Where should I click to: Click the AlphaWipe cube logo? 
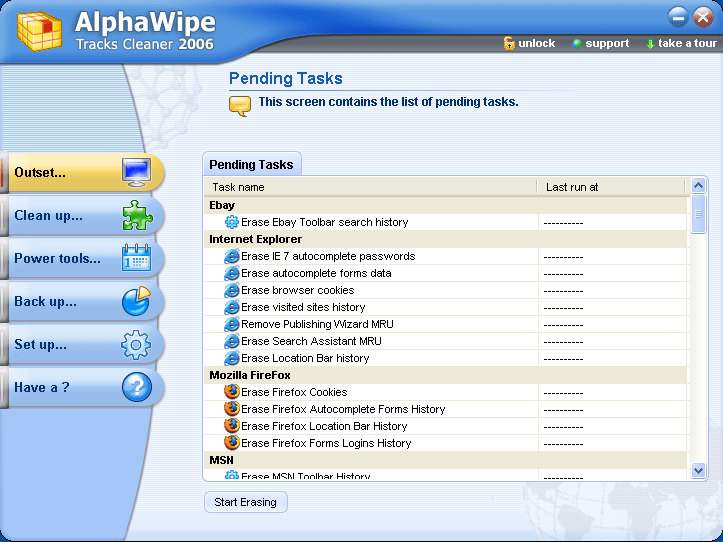pyautogui.click(x=37, y=32)
